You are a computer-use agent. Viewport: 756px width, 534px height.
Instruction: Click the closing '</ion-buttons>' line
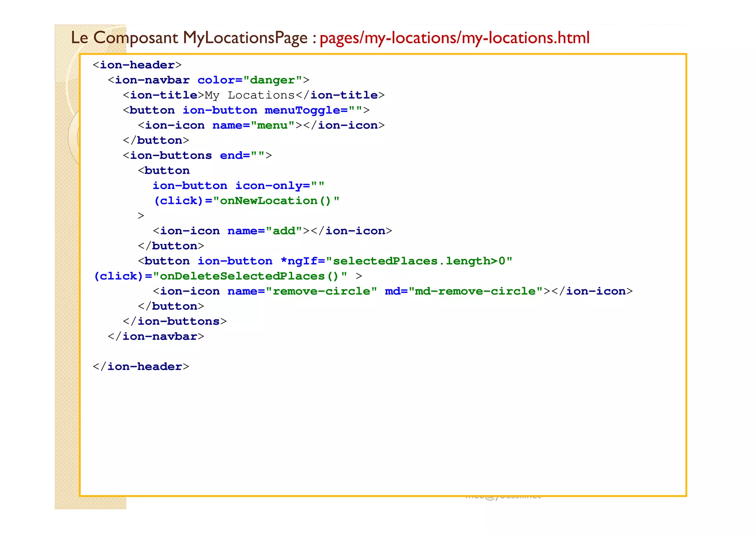click(175, 321)
